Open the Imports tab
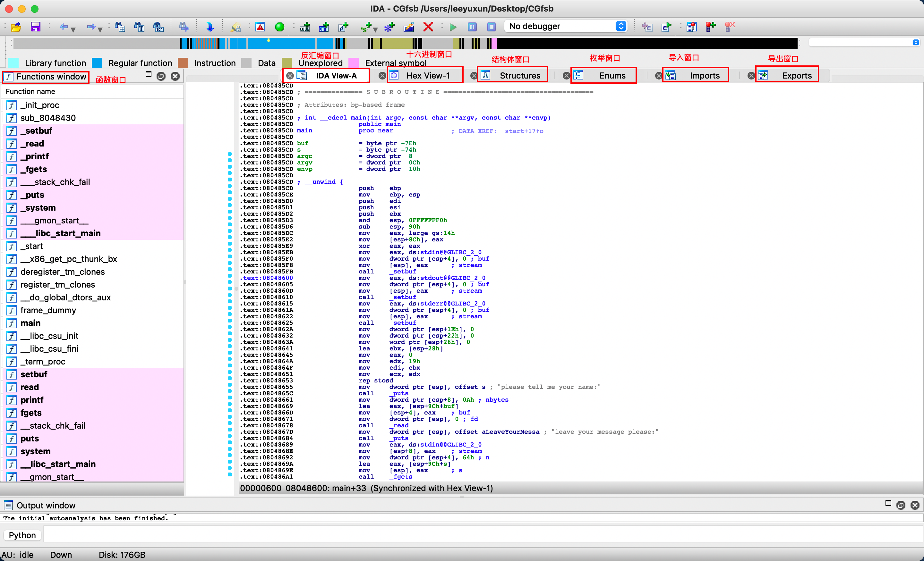The height and width of the screenshot is (561, 924). tap(704, 76)
